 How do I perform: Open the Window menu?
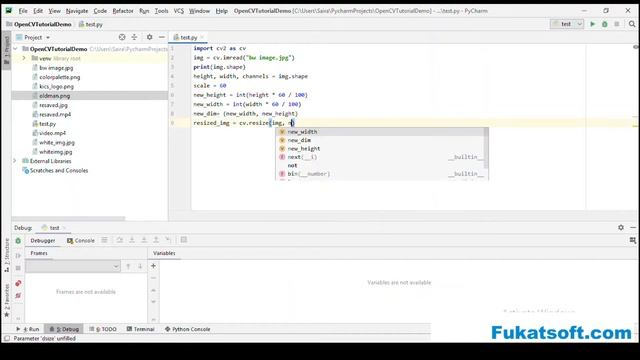(199, 11)
